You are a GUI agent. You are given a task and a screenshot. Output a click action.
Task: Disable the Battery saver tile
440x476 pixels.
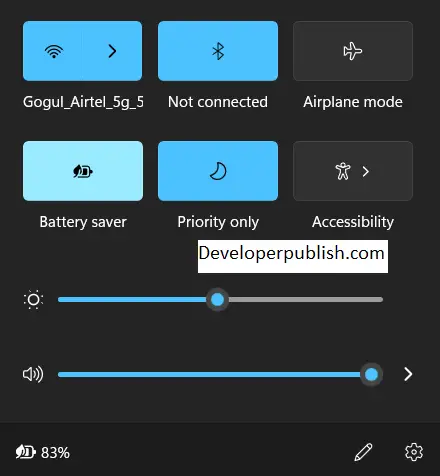[83, 171]
